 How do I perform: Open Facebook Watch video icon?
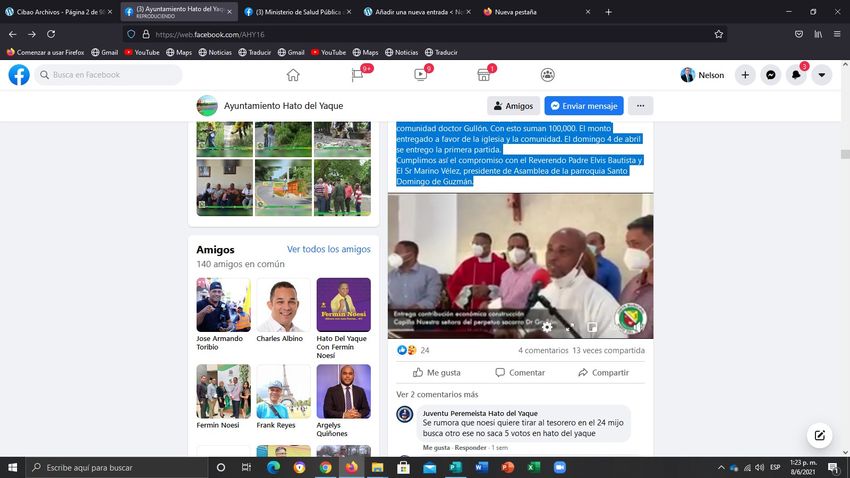(421, 75)
